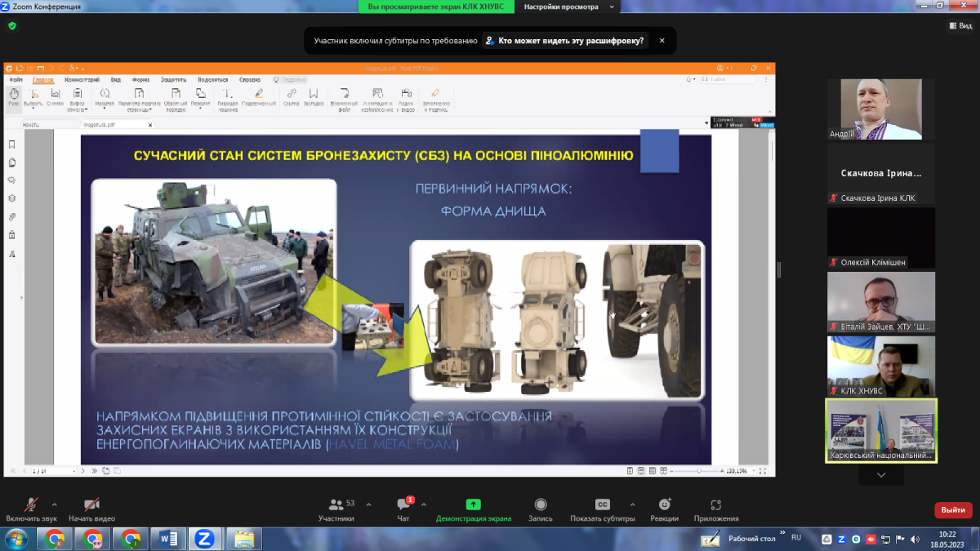Image resolution: width=980 pixels, height=551 pixels.
Task: Open the Zoom app in taskbar
Action: (x=205, y=539)
